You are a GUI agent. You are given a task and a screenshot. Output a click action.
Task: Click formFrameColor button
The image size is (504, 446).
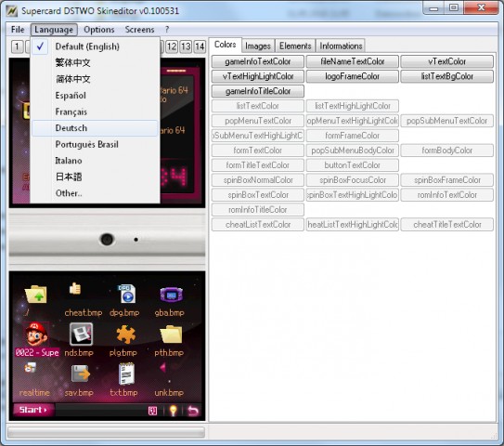point(353,136)
